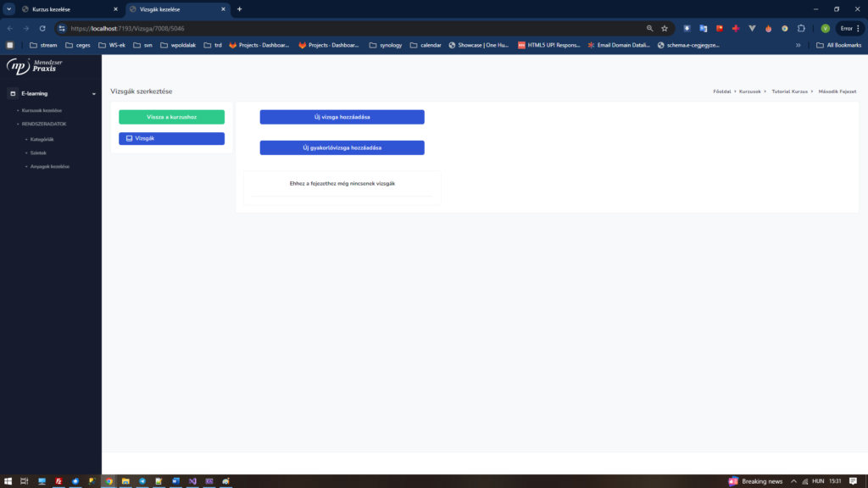The width and height of the screenshot is (868, 488).
Task: Open Kurzusok kezelése in the sidebar
Action: tap(42, 110)
